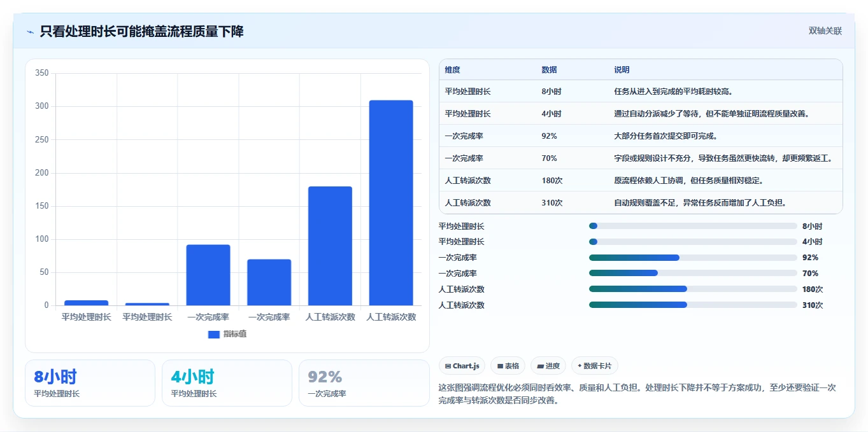
Task: Open the 4小时 data card
Action: [x=227, y=383]
